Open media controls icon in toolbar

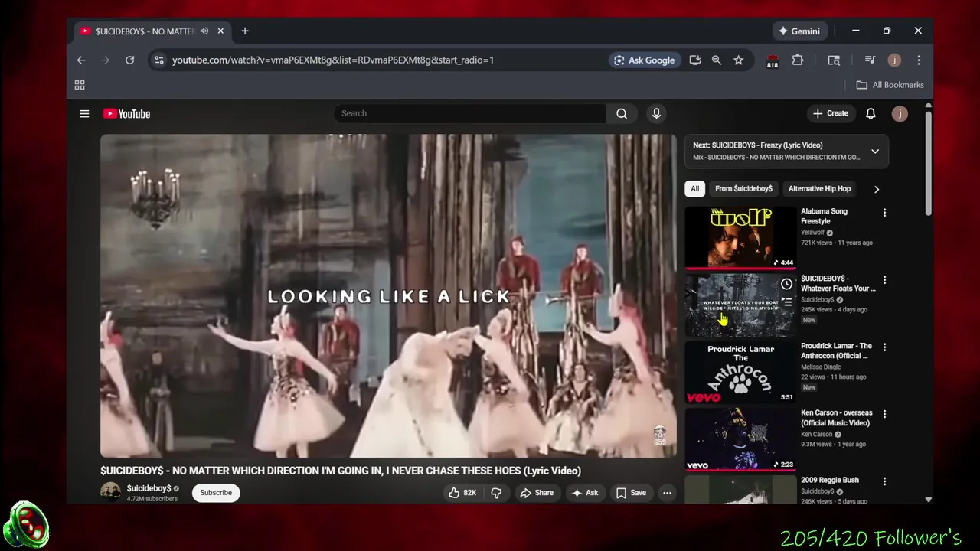tap(870, 60)
